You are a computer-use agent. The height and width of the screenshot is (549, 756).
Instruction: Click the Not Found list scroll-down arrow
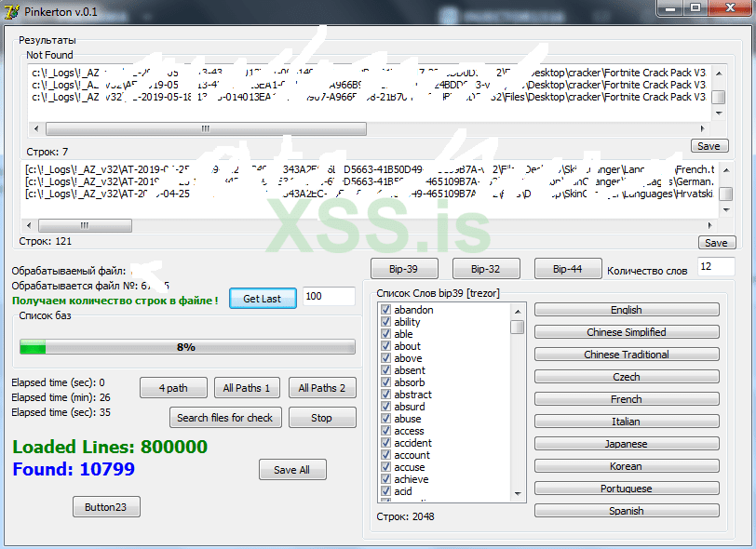point(719,114)
